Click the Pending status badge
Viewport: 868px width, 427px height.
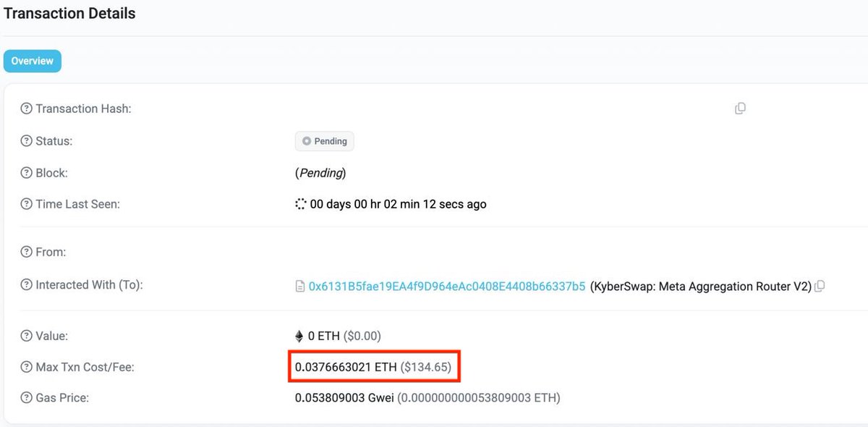point(325,141)
